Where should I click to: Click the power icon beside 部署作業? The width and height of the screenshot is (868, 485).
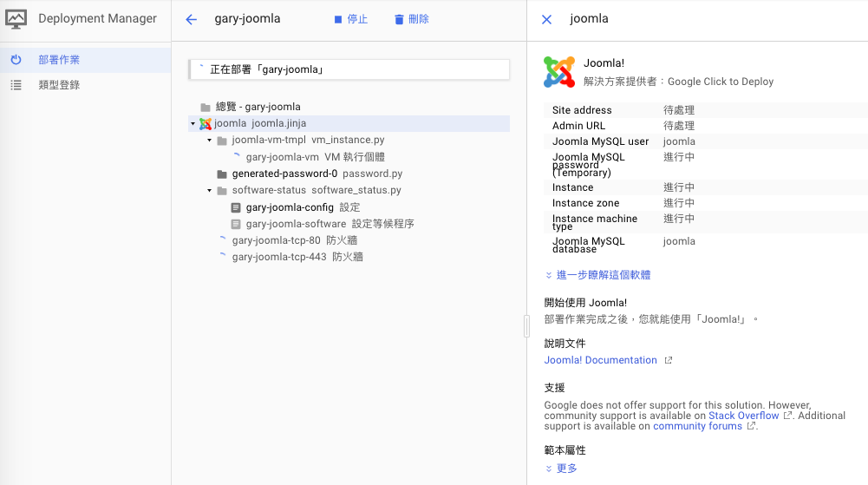click(16, 59)
